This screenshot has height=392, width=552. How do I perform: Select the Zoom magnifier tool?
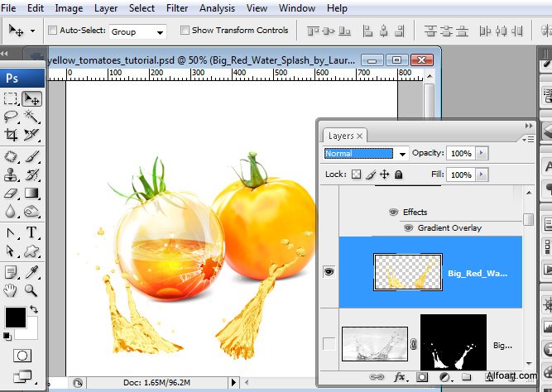pyautogui.click(x=32, y=290)
